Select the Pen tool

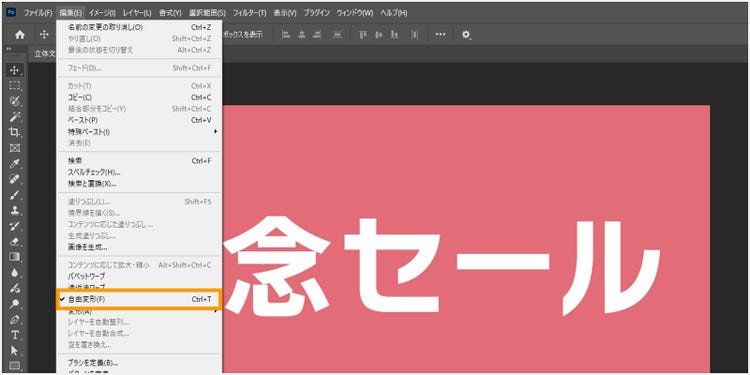pos(15,319)
